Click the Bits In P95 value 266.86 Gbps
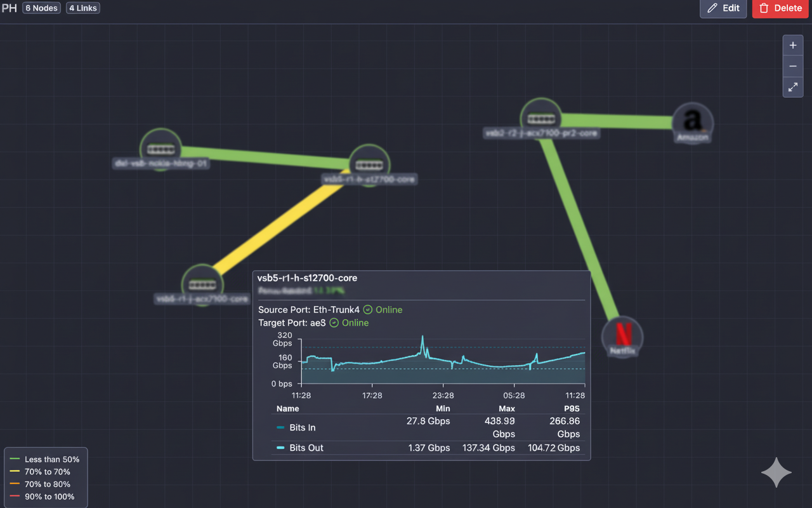The height and width of the screenshot is (508, 812). [564, 427]
